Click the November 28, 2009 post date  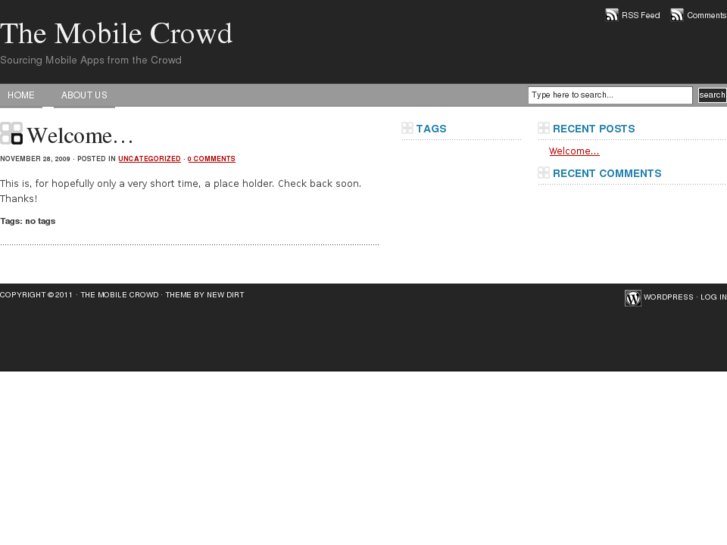[35, 159]
